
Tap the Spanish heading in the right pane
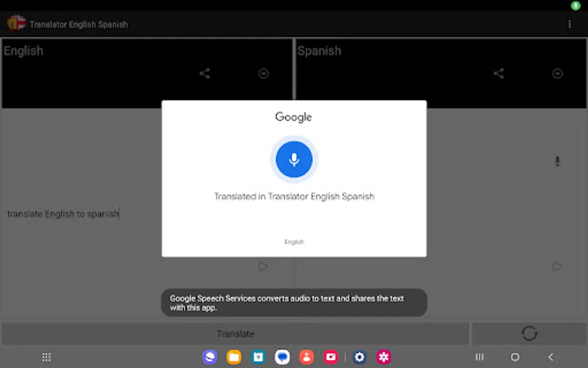tap(319, 51)
